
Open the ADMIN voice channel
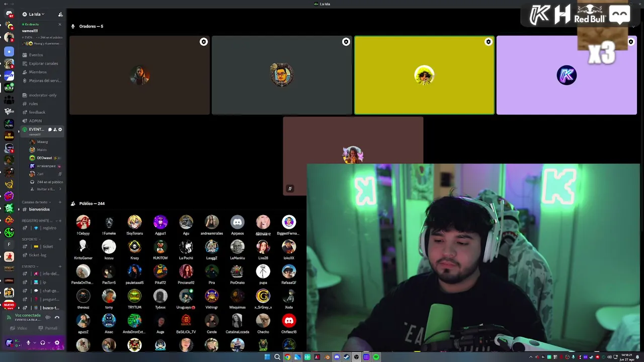coord(42,121)
